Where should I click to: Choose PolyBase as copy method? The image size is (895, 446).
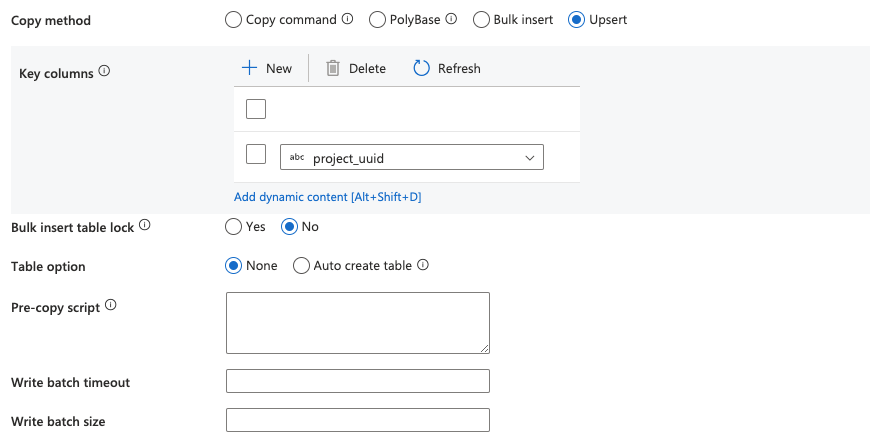(x=377, y=19)
